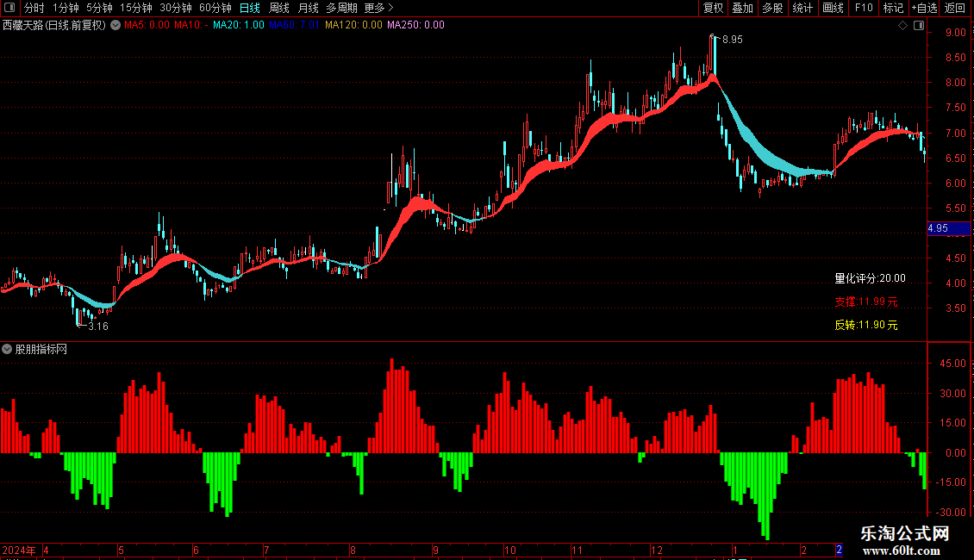974x560 pixels.
Task: Select the 15分钟 period
Action: pyautogui.click(x=136, y=8)
